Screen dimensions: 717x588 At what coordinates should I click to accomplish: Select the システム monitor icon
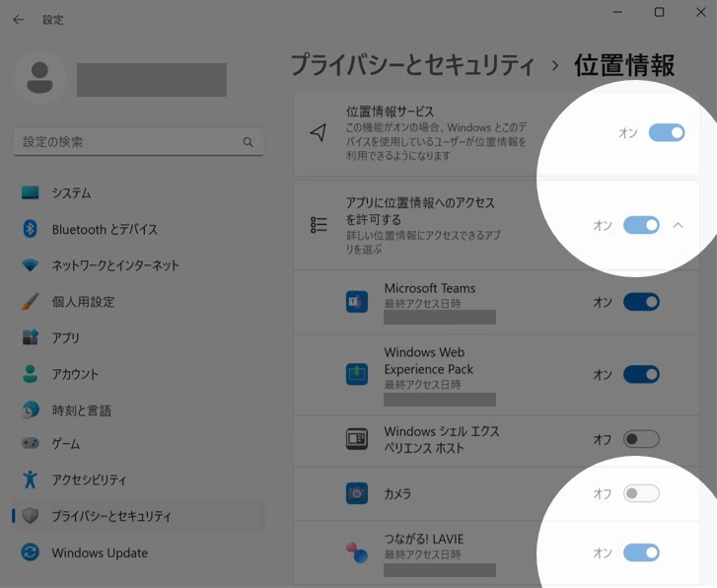pyautogui.click(x=31, y=192)
